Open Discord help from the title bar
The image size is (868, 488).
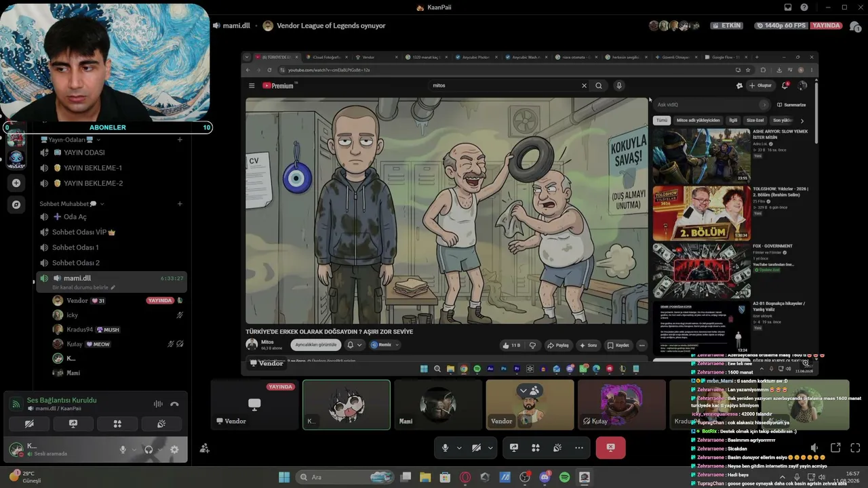(804, 7)
